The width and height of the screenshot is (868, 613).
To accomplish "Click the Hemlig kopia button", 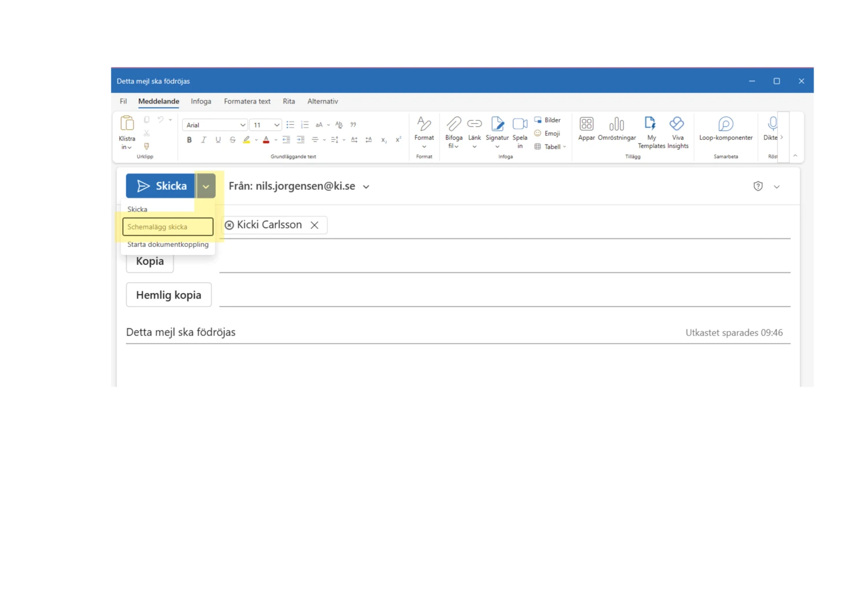I will (x=168, y=294).
